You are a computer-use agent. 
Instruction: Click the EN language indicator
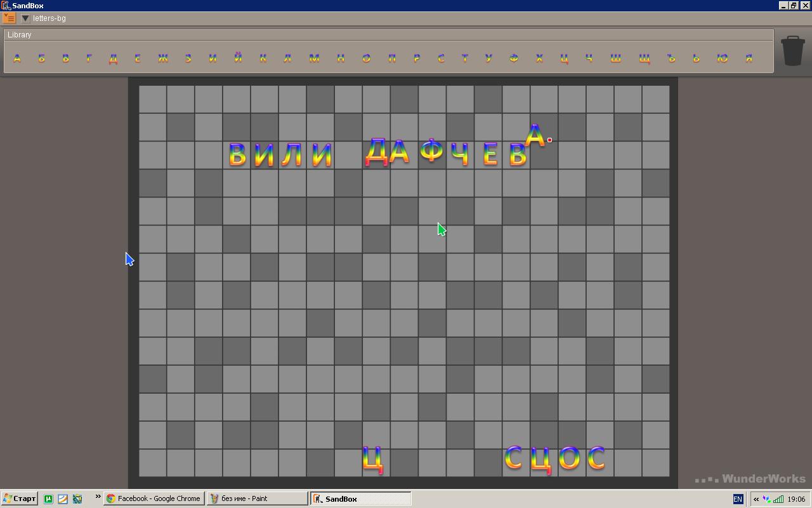pos(737,499)
